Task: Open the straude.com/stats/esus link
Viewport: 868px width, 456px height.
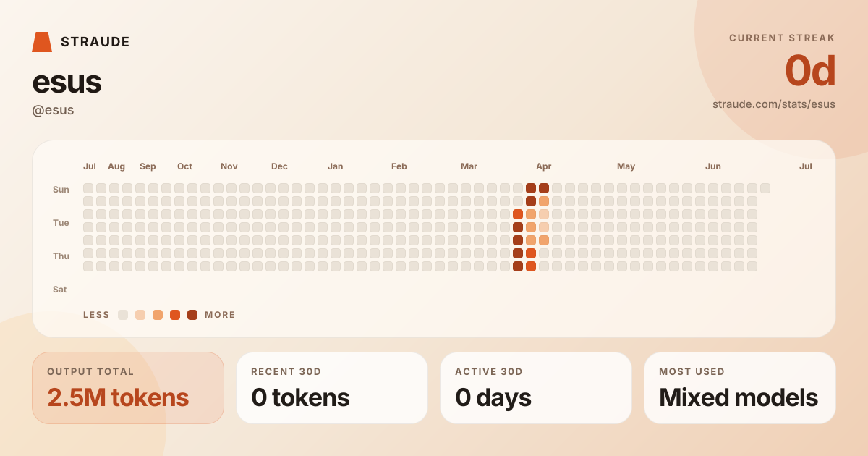Action: (774, 104)
